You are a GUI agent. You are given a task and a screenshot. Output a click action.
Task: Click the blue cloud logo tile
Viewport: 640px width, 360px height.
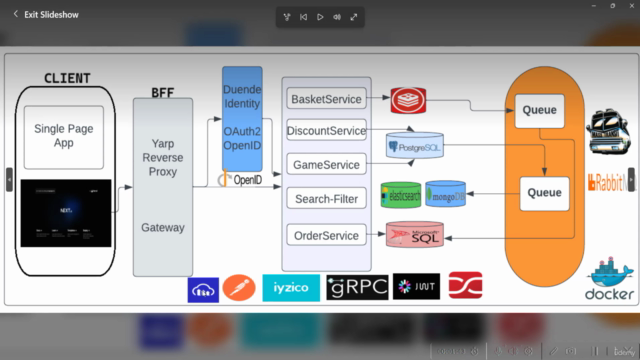pyautogui.click(x=203, y=290)
